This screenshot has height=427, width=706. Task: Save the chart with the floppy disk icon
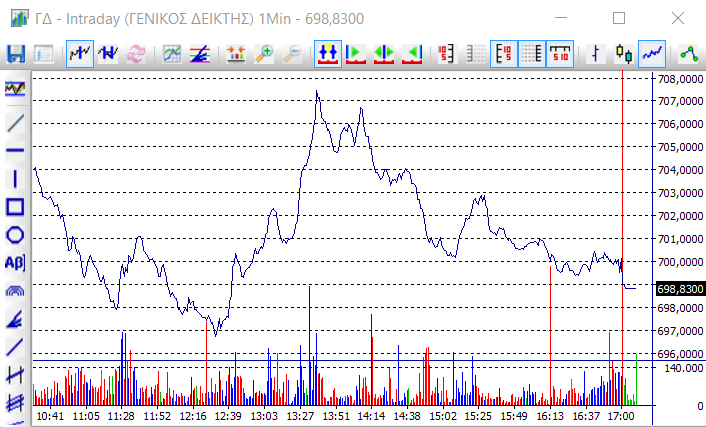pyautogui.click(x=16, y=54)
